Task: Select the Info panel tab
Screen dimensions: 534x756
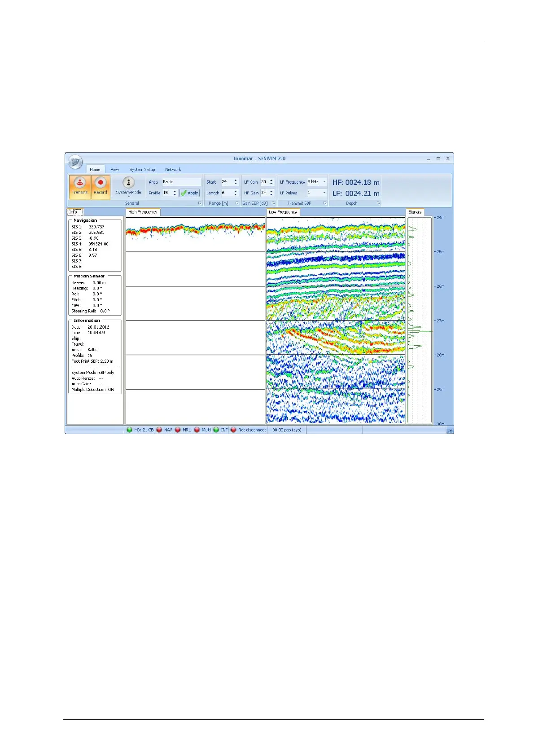Action: tap(74, 212)
